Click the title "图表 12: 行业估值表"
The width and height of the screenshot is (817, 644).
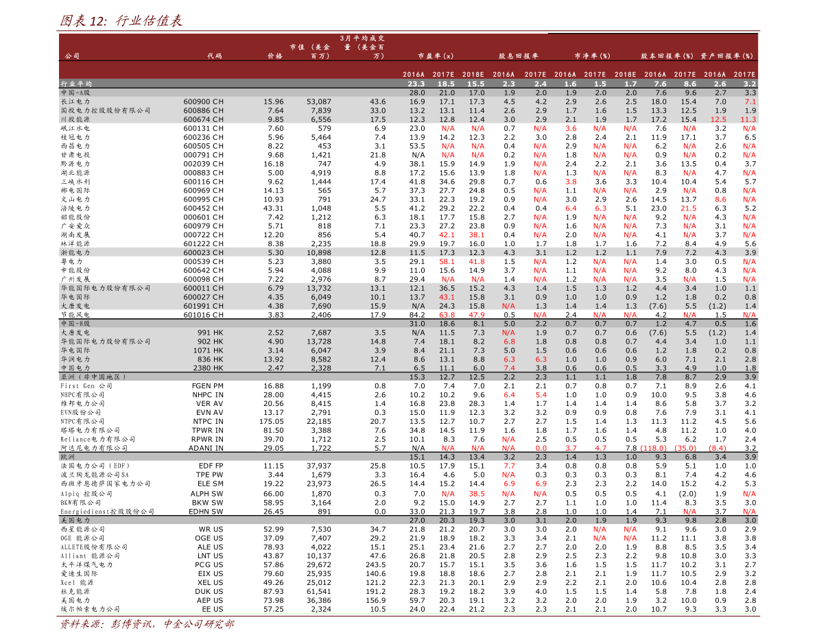(x=121, y=21)
